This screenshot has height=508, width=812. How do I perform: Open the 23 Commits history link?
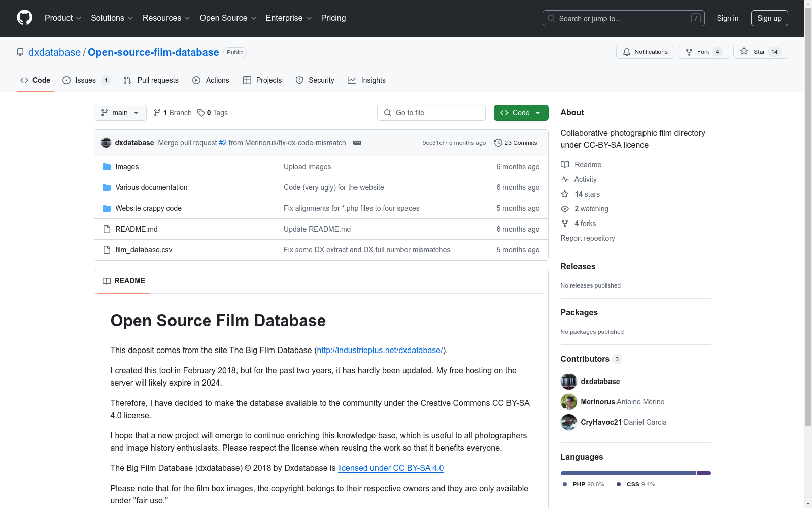coord(516,143)
